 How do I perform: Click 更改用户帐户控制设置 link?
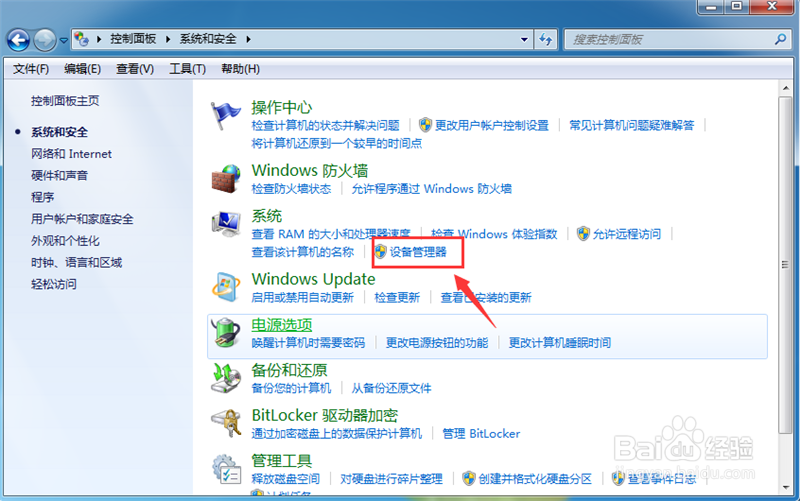coord(491,126)
